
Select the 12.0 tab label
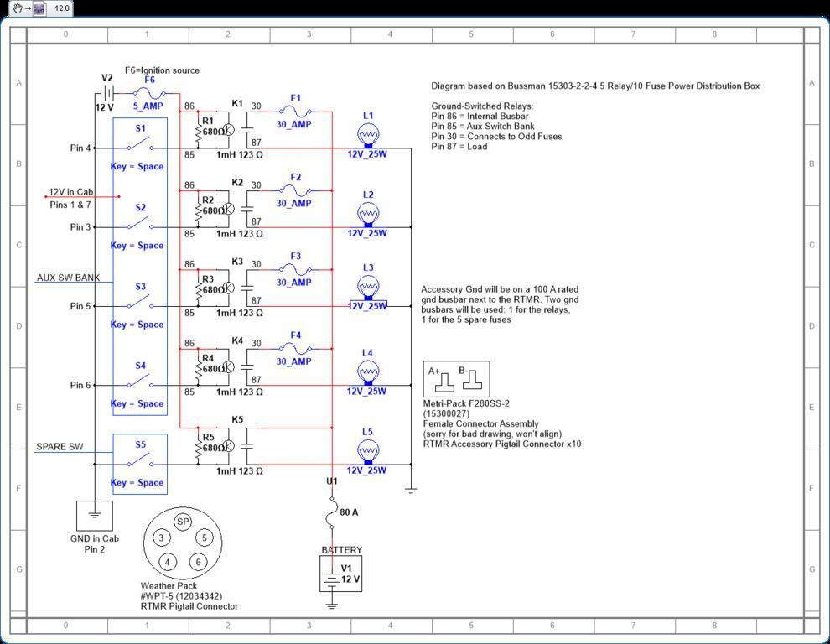(x=62, y=8)
